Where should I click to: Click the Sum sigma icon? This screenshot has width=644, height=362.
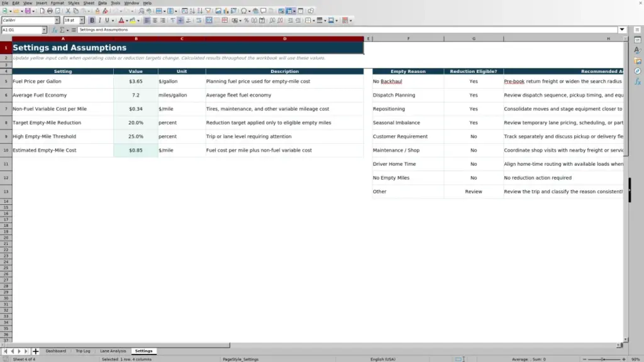[x=62, y=30]
